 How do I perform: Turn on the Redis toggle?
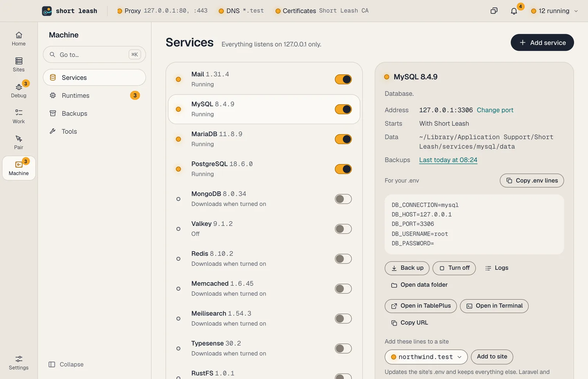point(343,259)
